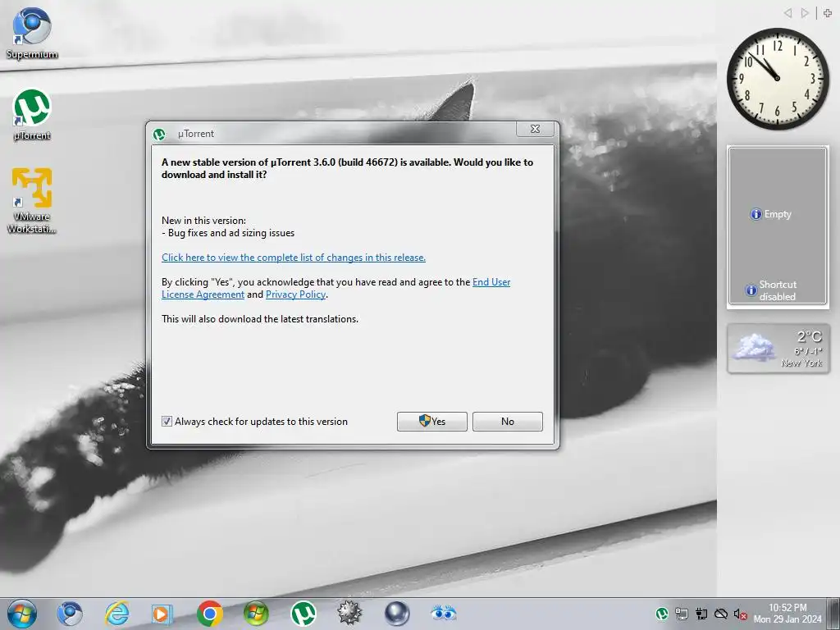Click the µTorrent system tray icon

click(x=662, y=614)
